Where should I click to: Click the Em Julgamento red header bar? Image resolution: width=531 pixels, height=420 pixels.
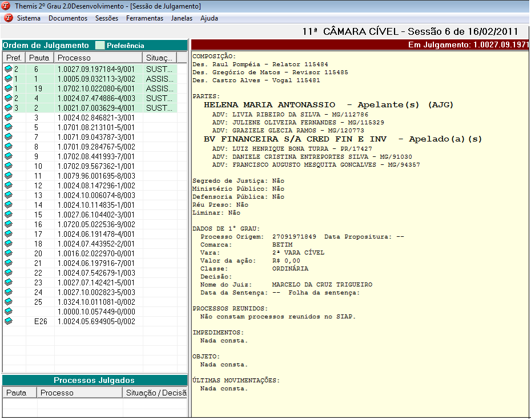[x=360, y=45]
